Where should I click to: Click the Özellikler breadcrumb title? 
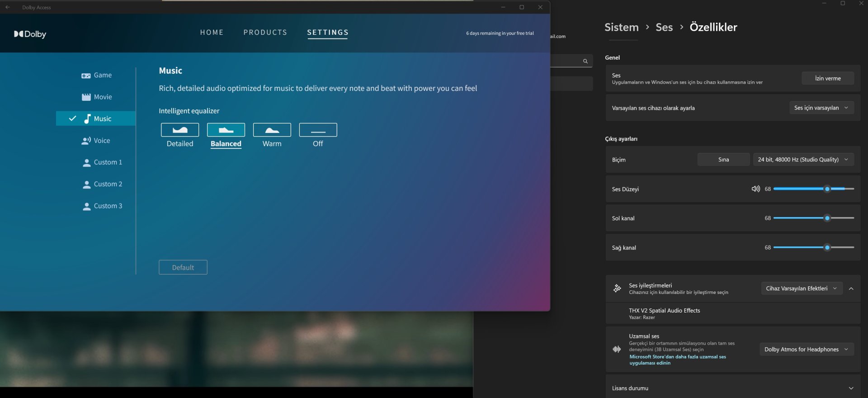[x=713, y=27]
